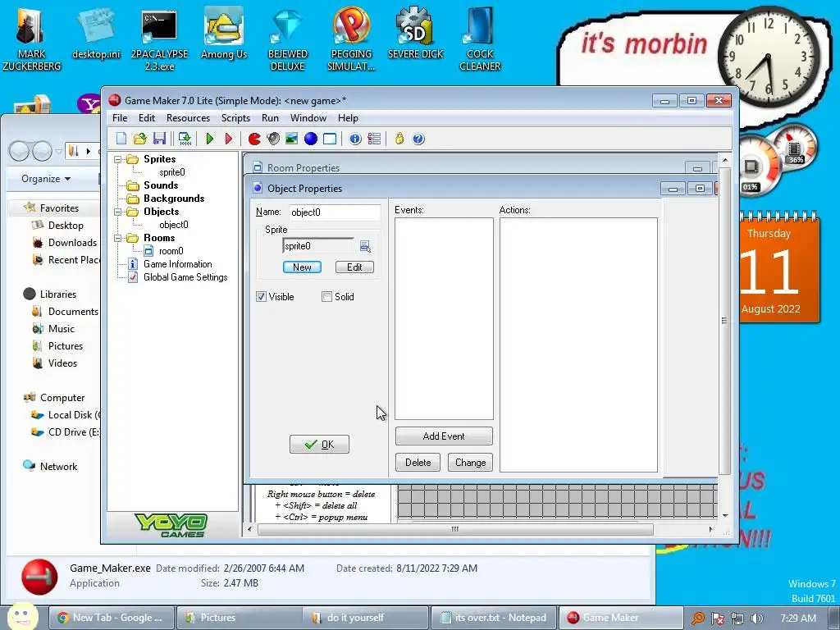Image resolution: width=840 pixels, height=630 pixels.
Task: Open the File menu
Action: 120,118
